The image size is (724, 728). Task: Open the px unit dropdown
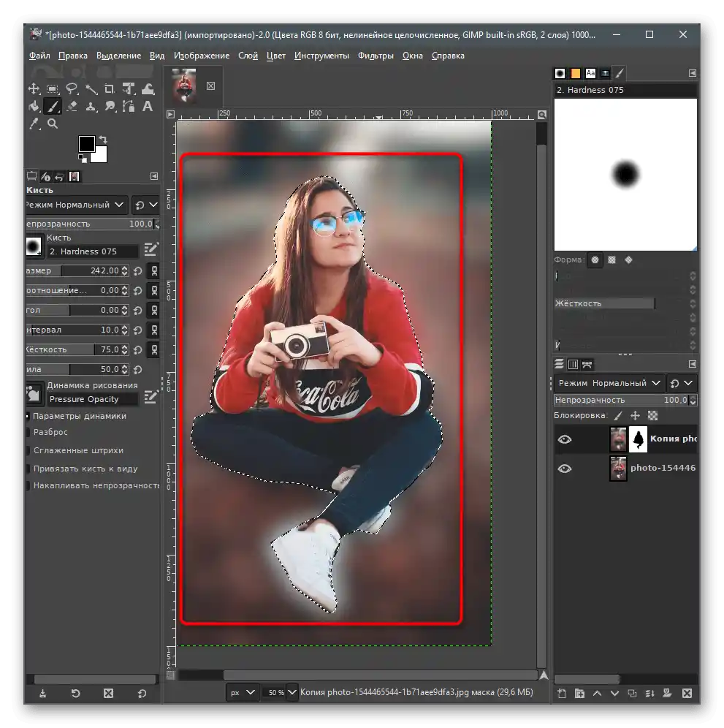pos(243,692)
